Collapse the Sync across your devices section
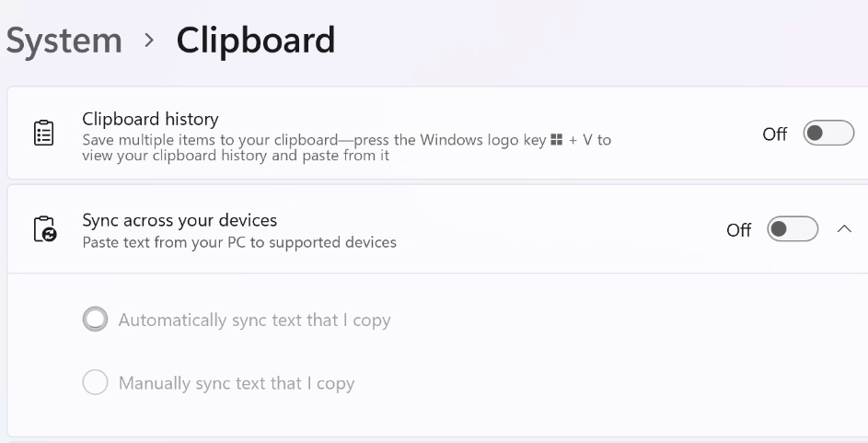The width and height of the screenshot is (868, 443). [844, 229]
